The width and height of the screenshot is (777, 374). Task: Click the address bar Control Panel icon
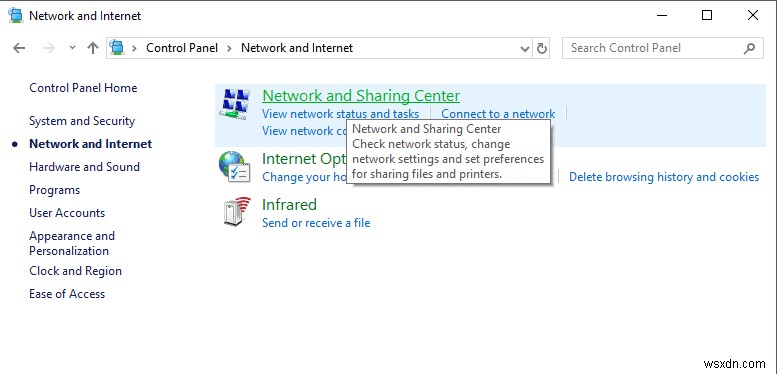pyautogui.click(x=117, y=48)
